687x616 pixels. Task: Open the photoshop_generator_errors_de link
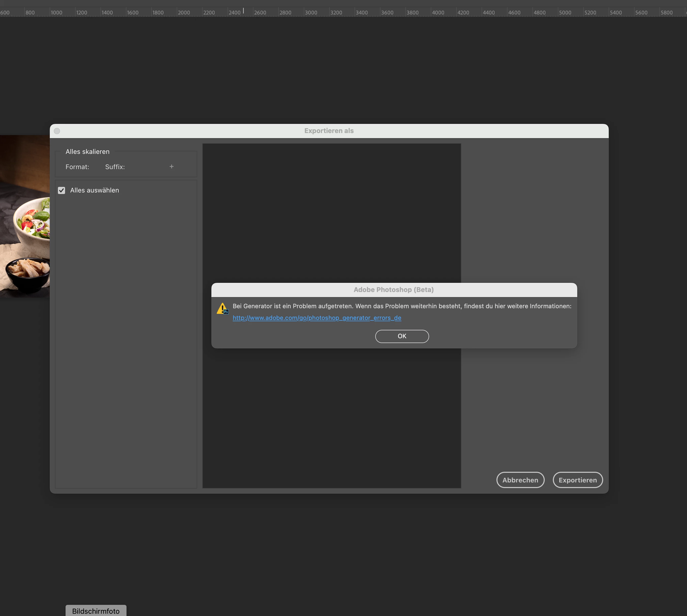pyautogui.click(x=317, y=318)
